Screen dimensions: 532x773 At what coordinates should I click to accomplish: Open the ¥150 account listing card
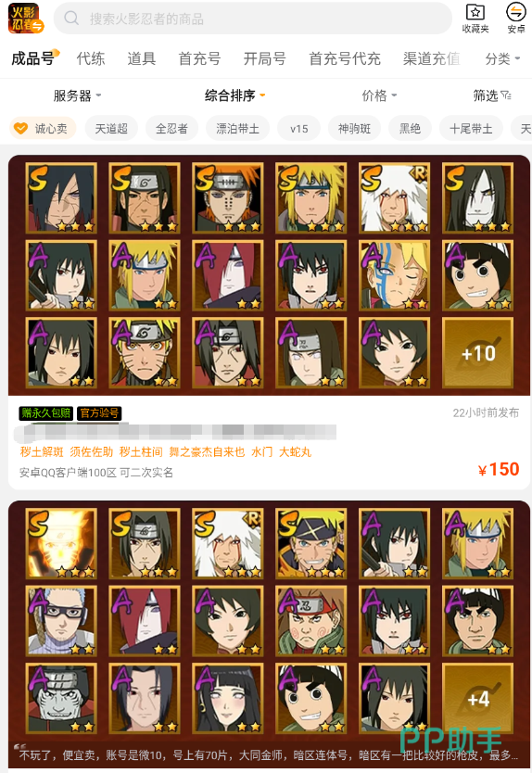269,322
